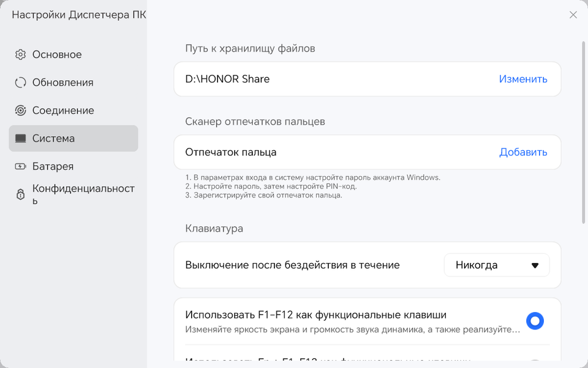
Task: Go to the Соединение section label
Action: pos(63,110)
